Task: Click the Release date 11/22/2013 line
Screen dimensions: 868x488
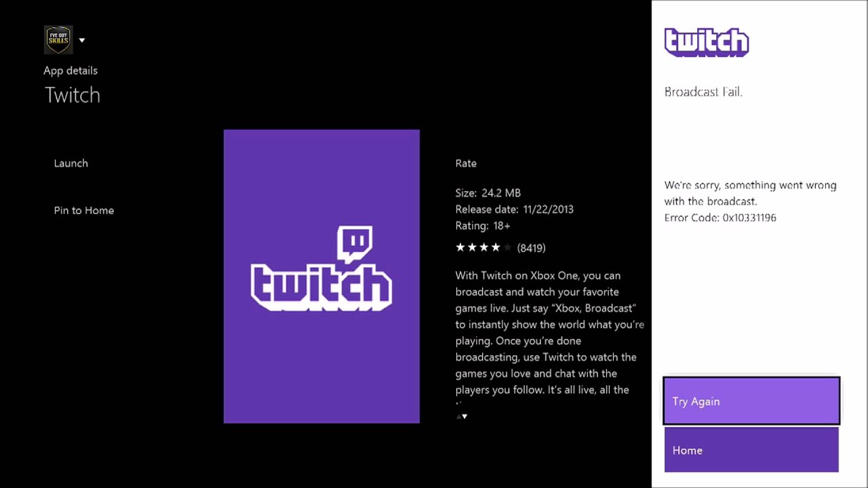Action: (x=514, y=209)
